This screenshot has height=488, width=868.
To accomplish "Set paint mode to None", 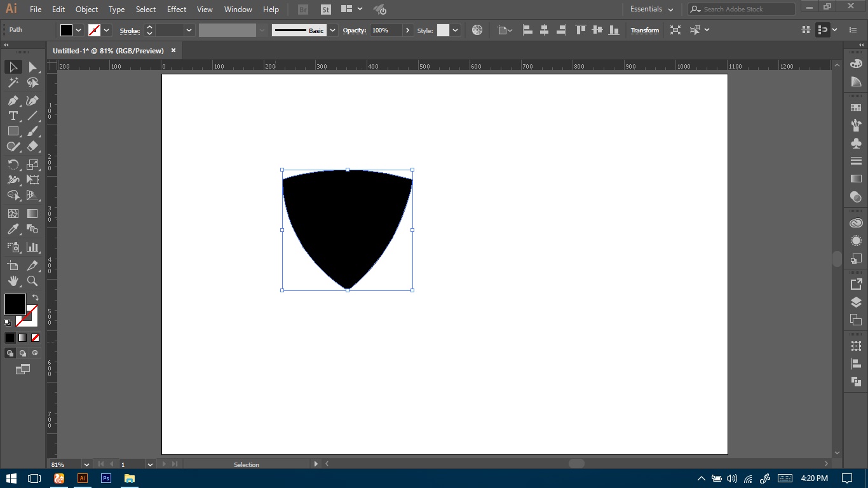I will (35, 338).
